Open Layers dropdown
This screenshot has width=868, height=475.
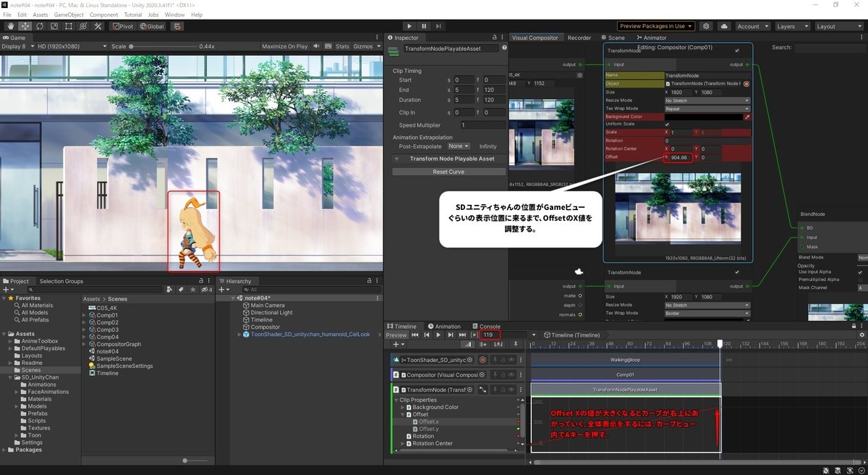coord(792,26)
